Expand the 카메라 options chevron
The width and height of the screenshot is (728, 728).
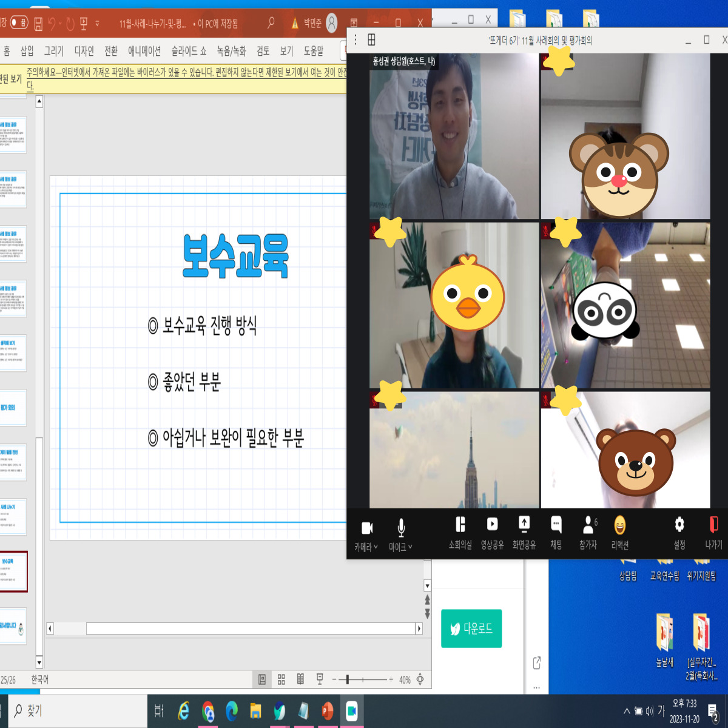(376, 547)
